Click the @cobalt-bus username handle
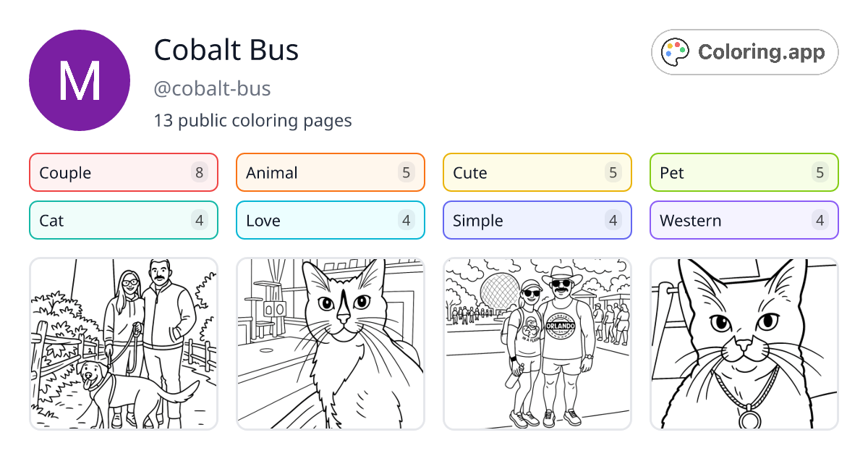This screenshot has height=456, width=868. point(212,88)
